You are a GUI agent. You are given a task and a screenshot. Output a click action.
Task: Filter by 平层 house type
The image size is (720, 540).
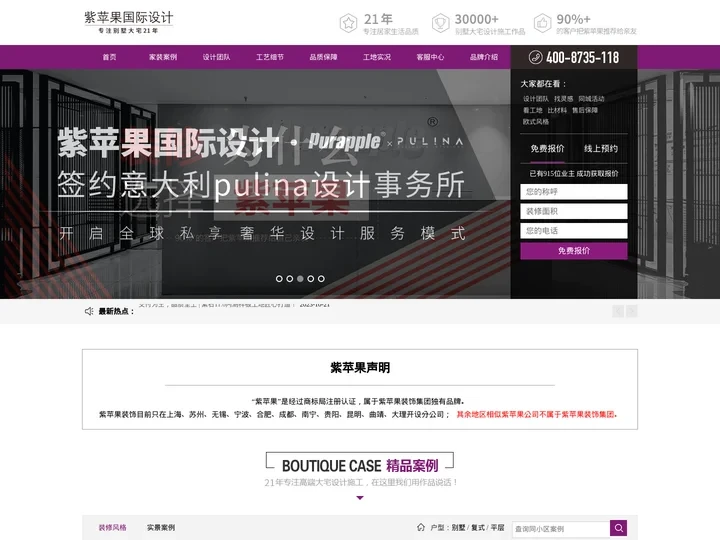(497, 528)
